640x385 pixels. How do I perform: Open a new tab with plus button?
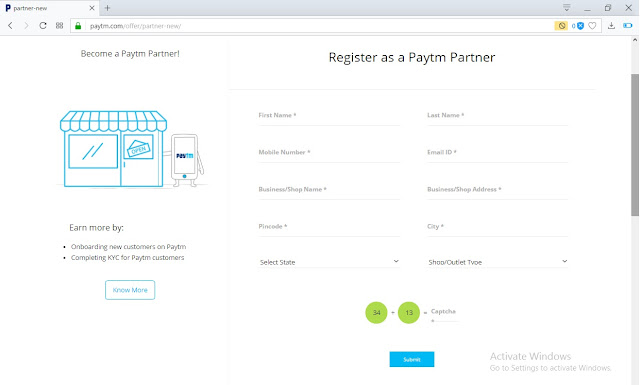click(x=107, y=8)
